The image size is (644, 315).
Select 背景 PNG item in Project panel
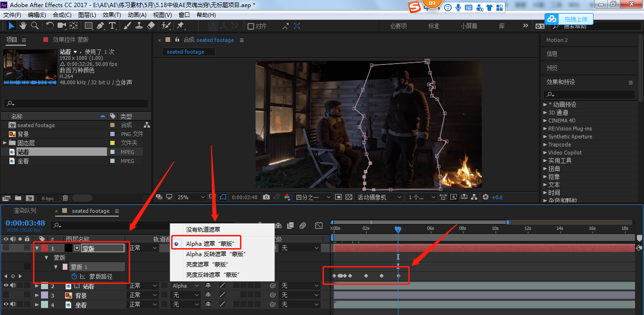click(x=23, y=134)
